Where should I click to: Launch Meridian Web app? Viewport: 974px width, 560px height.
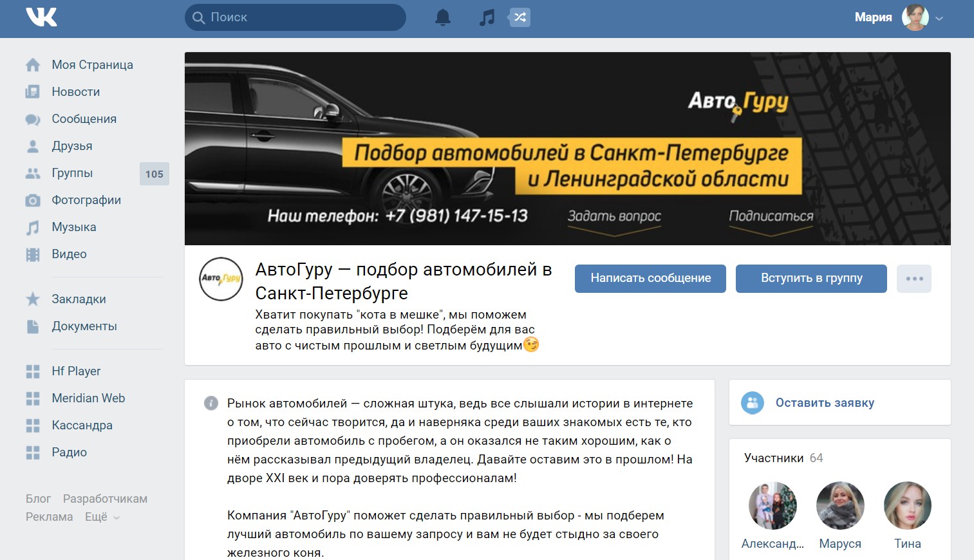88,398
